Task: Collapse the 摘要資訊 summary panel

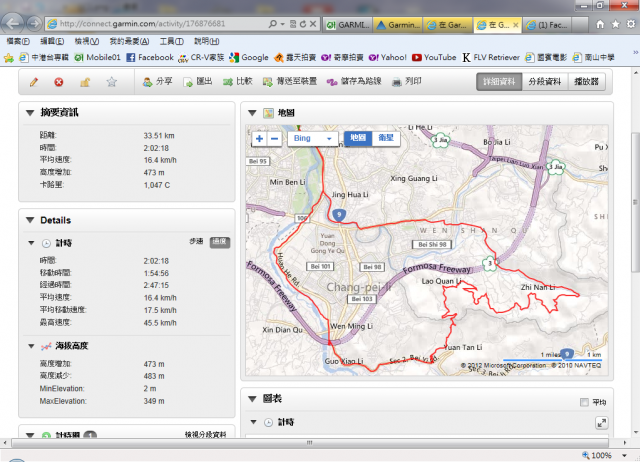Action: pos(30,113)
